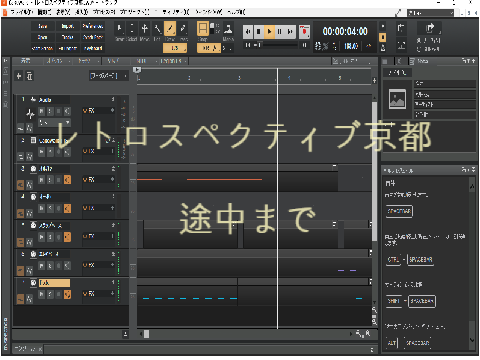Select the highlighted Draw tool
The width and height of the screenshot is (480, 360).
click(170, 29)
